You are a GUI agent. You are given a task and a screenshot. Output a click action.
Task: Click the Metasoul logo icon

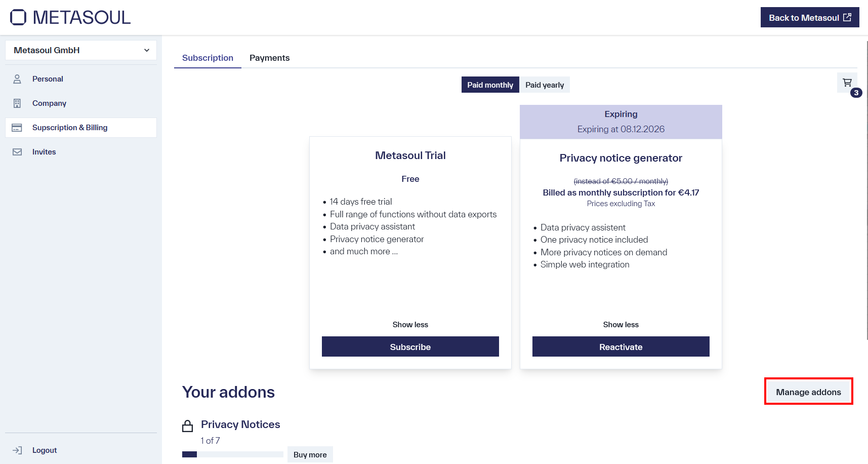[18, 17]
